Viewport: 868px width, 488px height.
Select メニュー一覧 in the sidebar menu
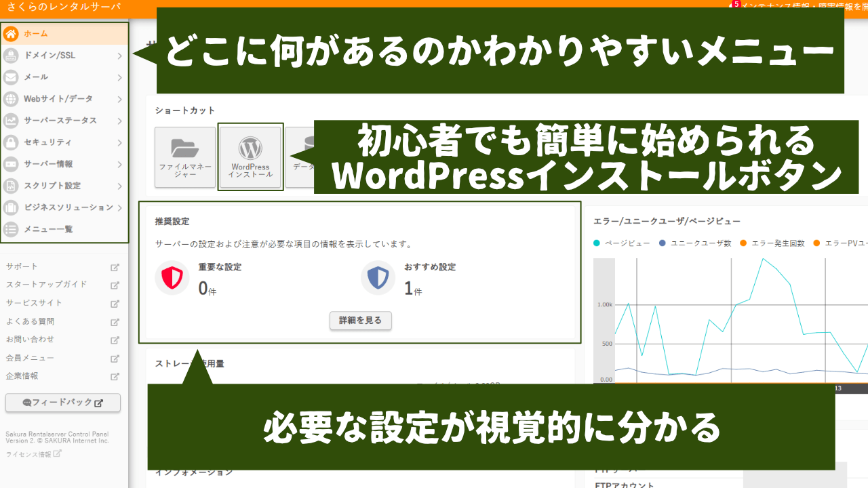coord(64,229)
